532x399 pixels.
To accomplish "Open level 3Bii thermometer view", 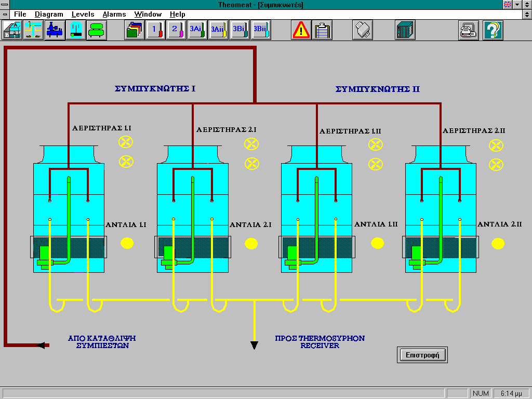I will 261,30.
